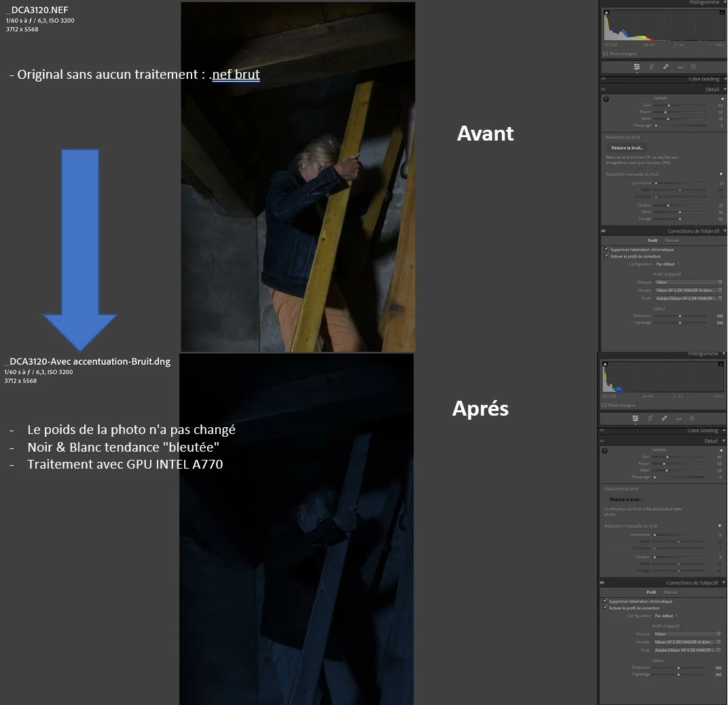Click shadow clipping triangle in bottom histogram
The image size is (728, 705).
605,364
